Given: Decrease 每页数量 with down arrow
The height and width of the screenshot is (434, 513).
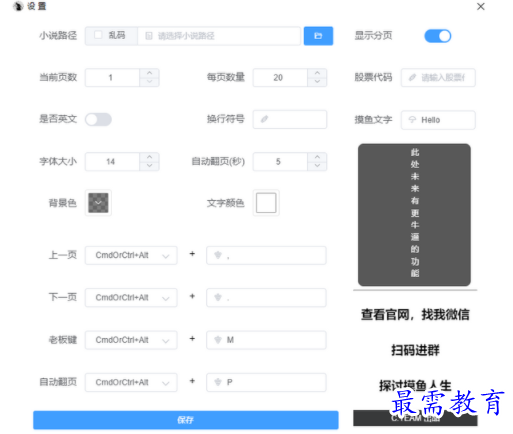Looking at the screenshot, I should 317,82.
